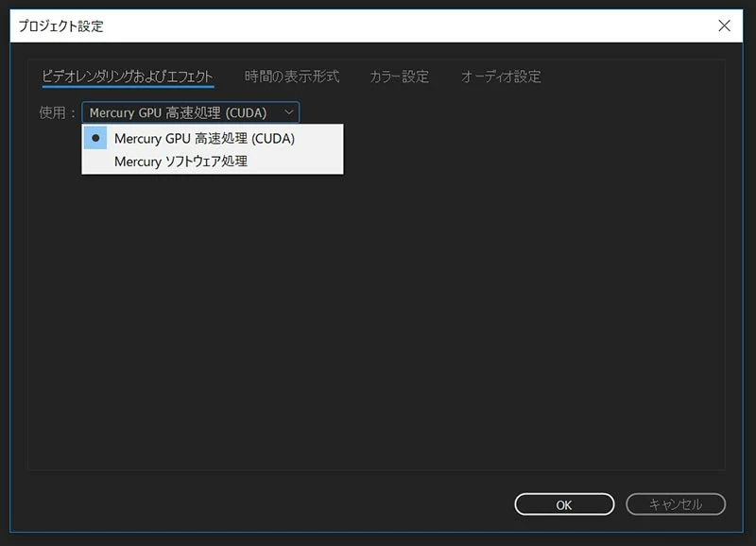Confirm the settings with the OK button
Screen dimensions: 756x546
564,504
